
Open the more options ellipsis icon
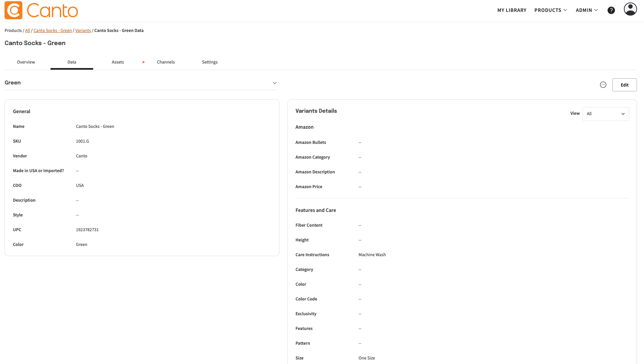(x=603, y=85)
